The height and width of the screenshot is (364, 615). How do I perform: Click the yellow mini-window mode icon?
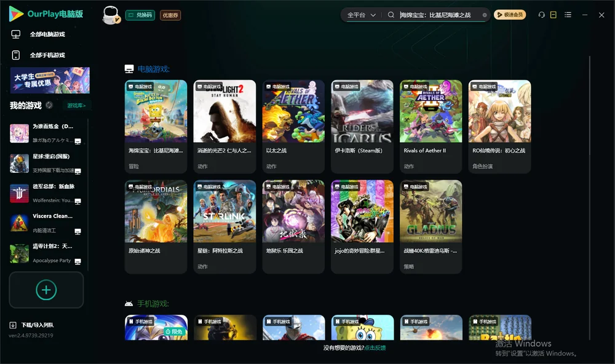[553, 15]
